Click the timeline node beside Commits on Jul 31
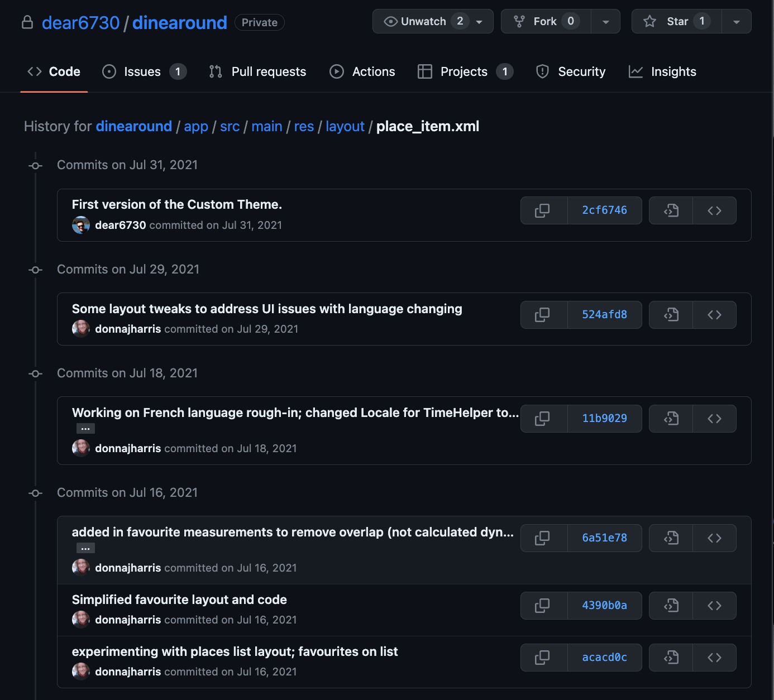Image resolution: width=774 pixels, height=700 pixels. point(35,166)
